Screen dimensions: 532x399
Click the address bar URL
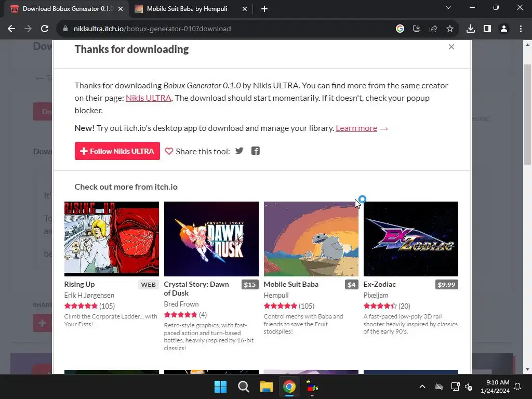pyautogui.click(x=152, y=29)
